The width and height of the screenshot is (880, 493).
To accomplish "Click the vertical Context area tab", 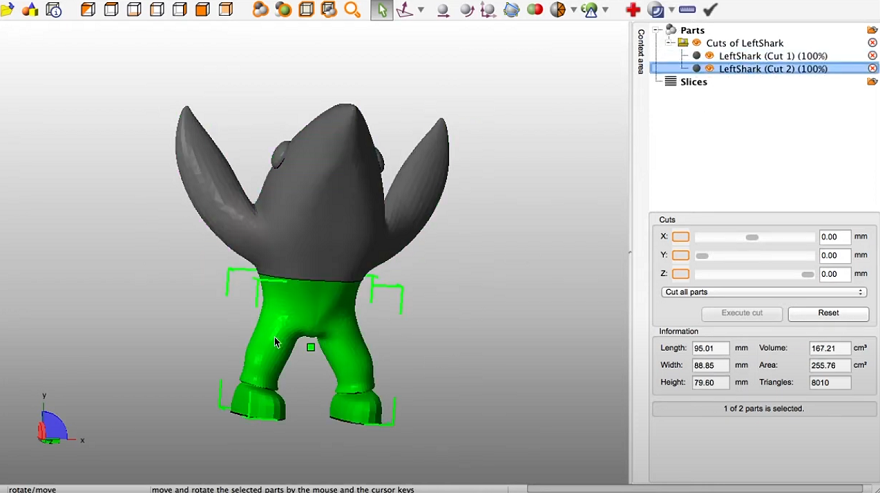I will point(640,51).
